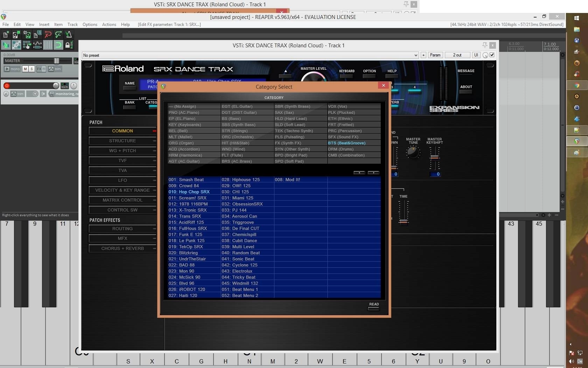Viewport: 588px width, 368px height.
Task: Click the MASTER TUNE knob
Action: [413, 152]
